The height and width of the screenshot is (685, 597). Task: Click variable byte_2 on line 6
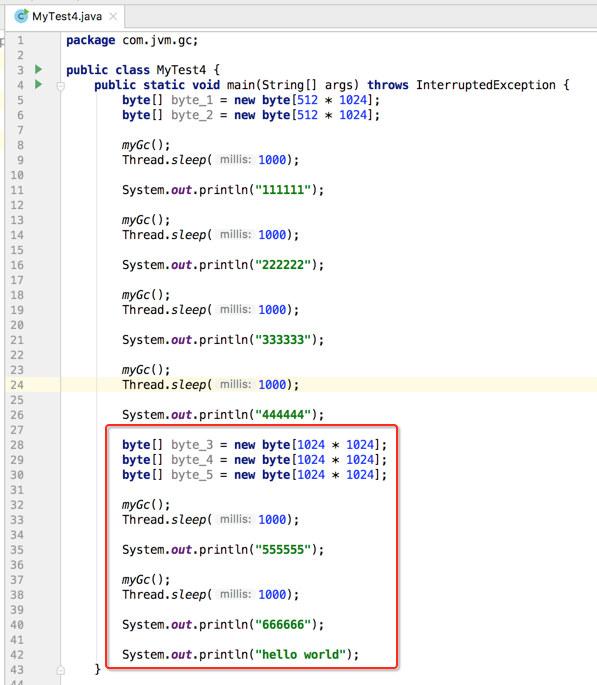click(x=192, y=115)
